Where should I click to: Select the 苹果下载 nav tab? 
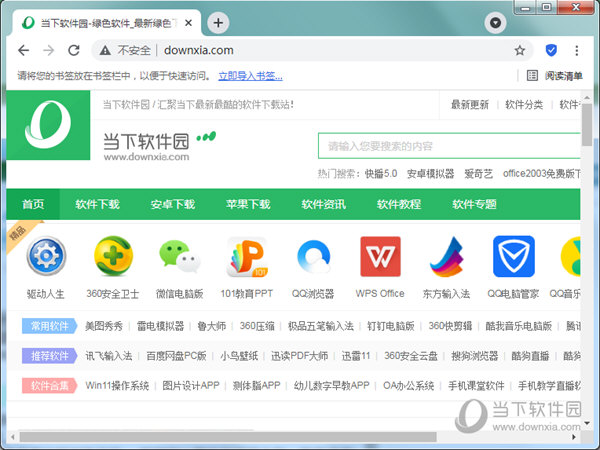[x=248, y=204]
